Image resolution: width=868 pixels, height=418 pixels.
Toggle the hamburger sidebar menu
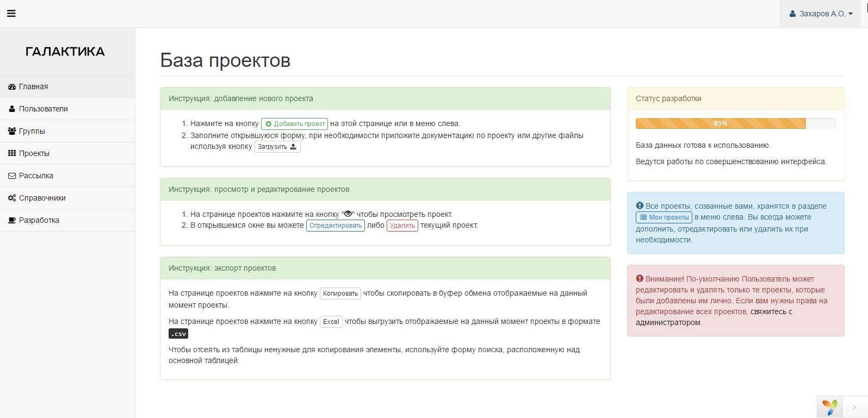click(x=11, y=14)
